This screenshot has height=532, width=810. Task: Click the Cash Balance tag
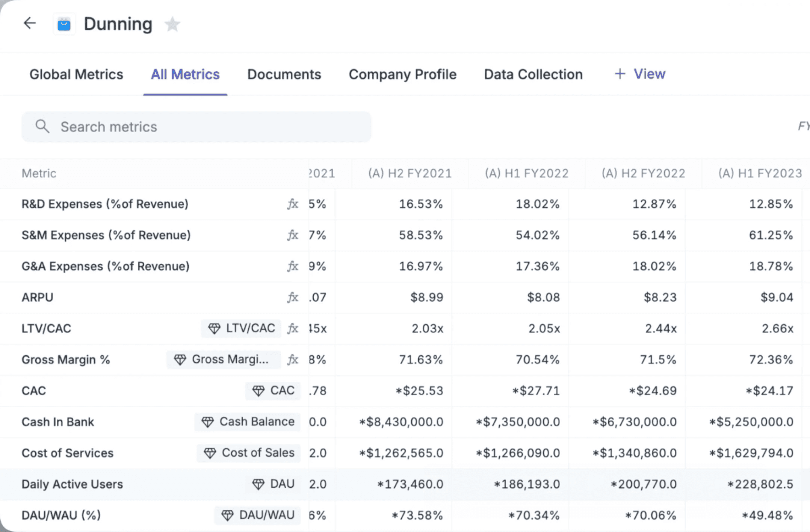(x=248, y=422)
